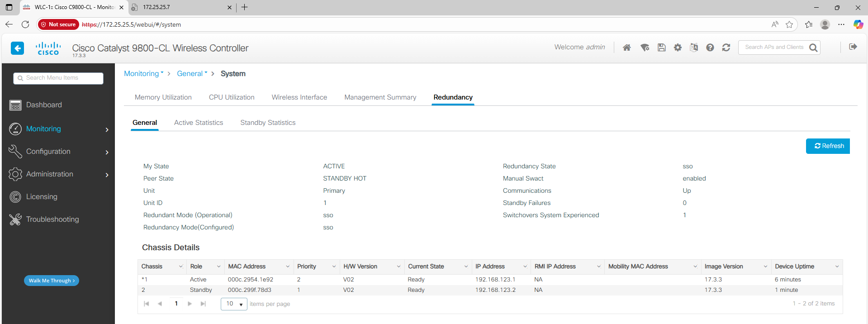This screenshot has height=324, width=868.
Task: Click the header refresh arrows icon
Action: coord(726,48)
